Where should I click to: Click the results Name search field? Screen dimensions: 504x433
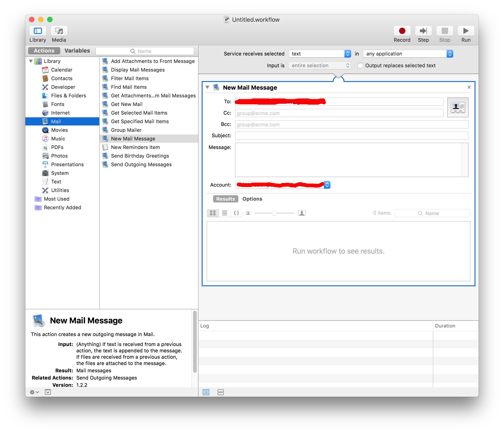(x=432, y=213)
